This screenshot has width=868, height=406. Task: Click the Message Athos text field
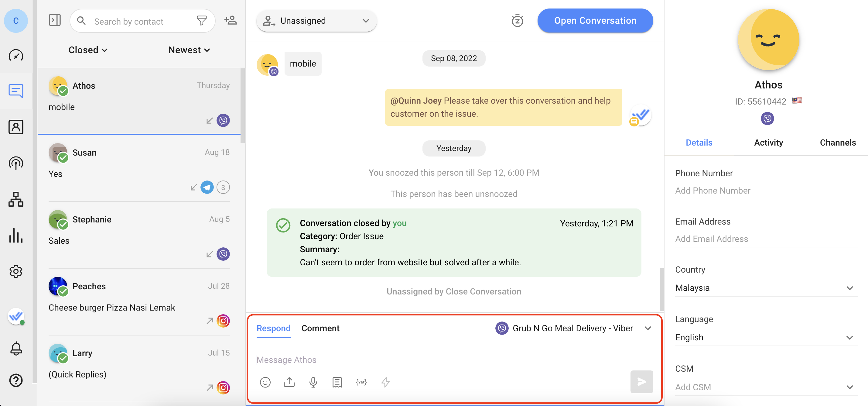pos(438,360)
